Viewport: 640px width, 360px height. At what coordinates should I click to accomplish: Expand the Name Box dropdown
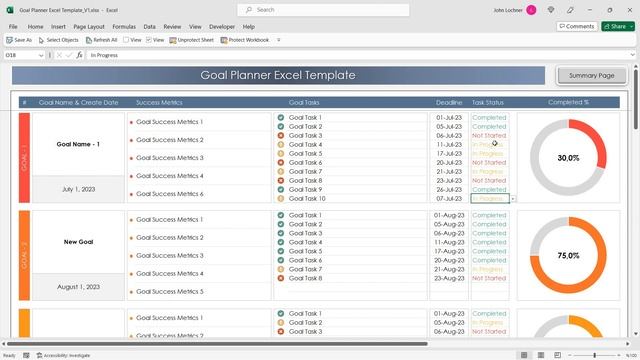[41, 55]
